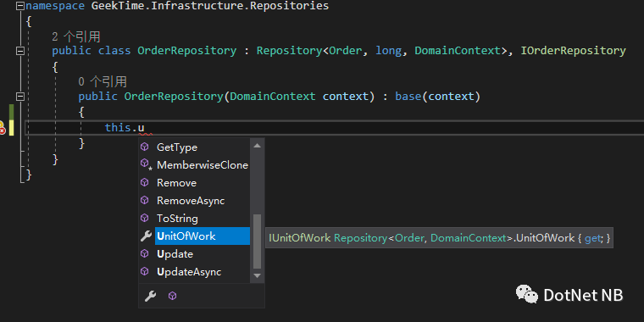Click the wrench icon beside UnitOfWork

146,236
